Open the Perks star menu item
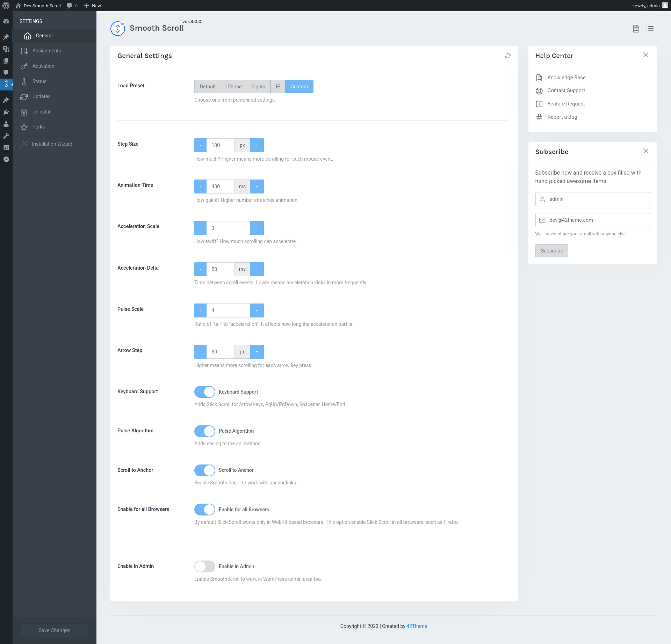 [38, 127]
